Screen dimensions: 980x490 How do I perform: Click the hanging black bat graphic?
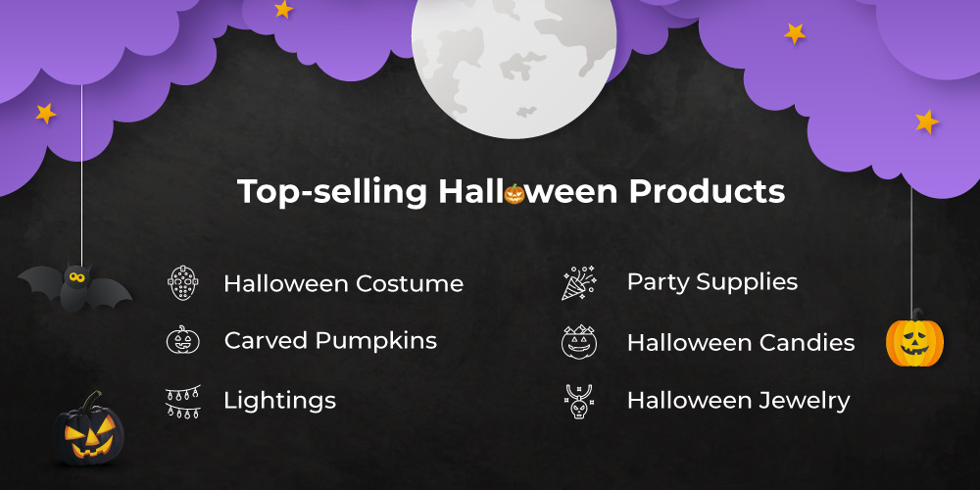tap(75, 287)
